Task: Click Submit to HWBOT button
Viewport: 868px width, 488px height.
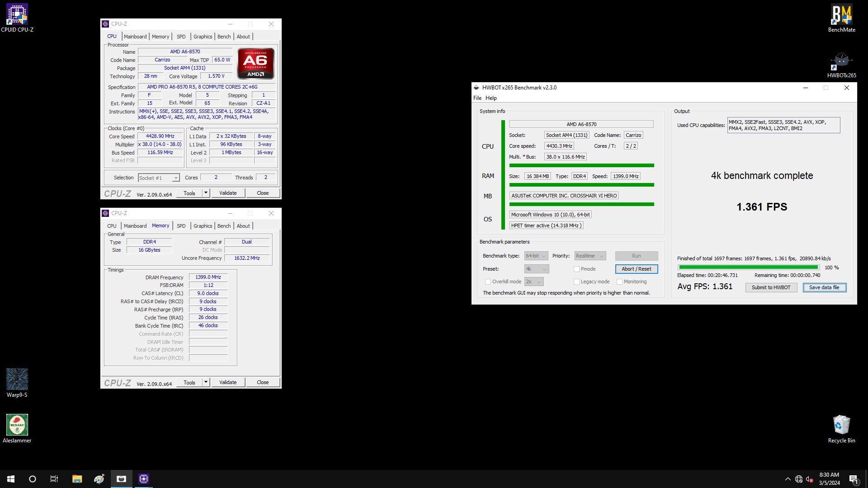Action: pos(771,287)
